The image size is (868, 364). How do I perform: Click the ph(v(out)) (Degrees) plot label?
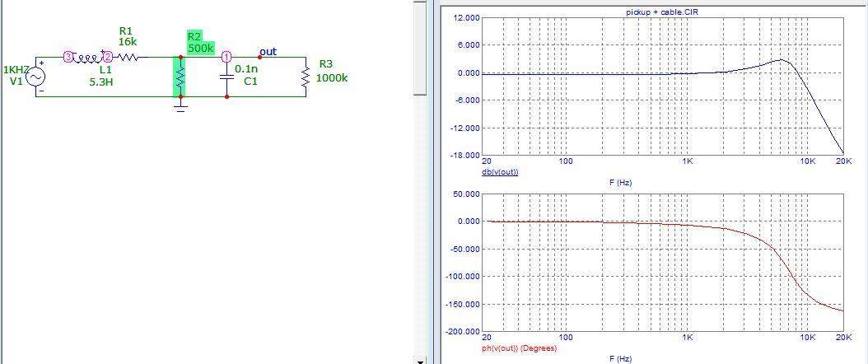pos(520,348)
